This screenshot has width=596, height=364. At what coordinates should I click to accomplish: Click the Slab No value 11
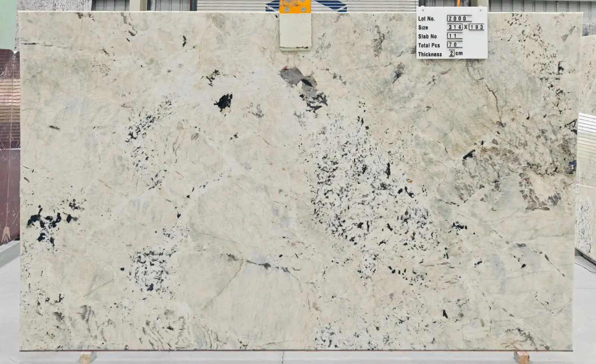454,36
